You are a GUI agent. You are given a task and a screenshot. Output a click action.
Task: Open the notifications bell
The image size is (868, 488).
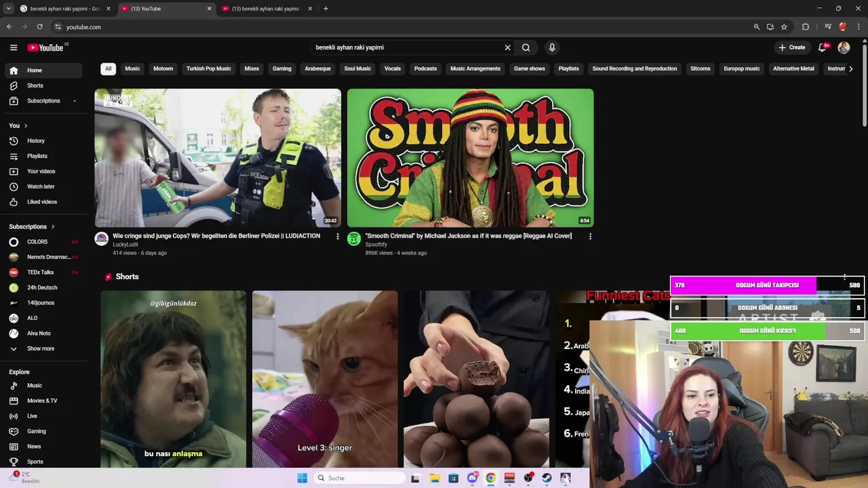[x=823, y=47]
